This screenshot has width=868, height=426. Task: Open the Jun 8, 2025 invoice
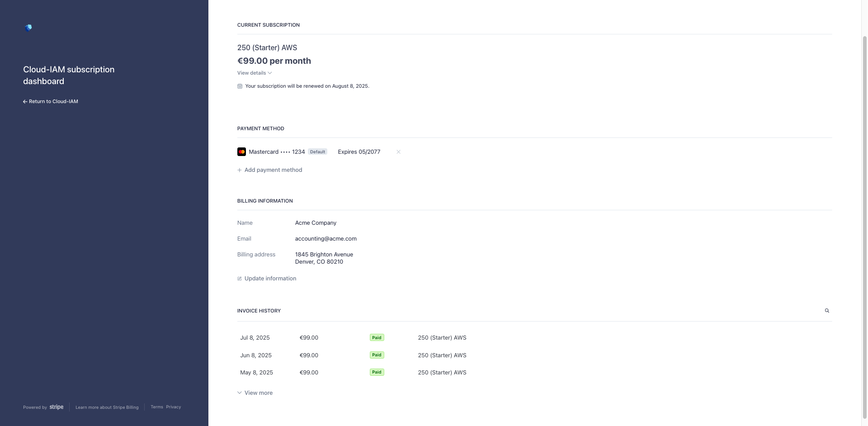click(534, 355)
